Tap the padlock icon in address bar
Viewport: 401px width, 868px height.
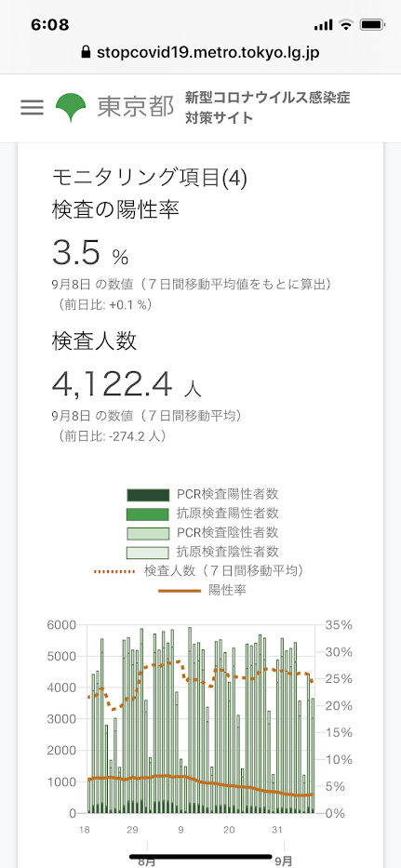(x=86, y=53)
